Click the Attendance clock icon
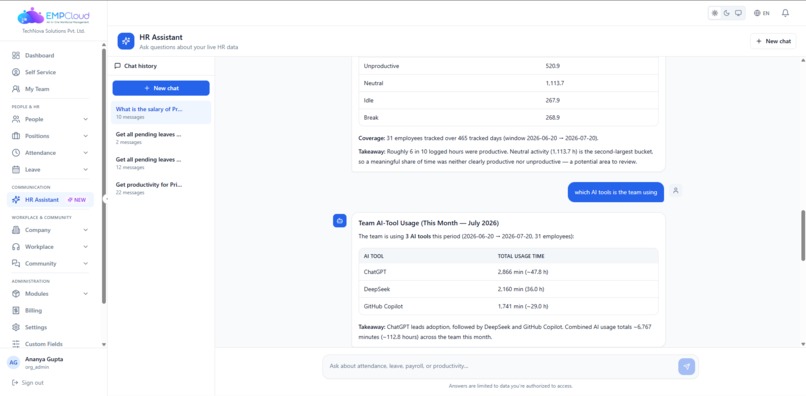 [16, 153]
